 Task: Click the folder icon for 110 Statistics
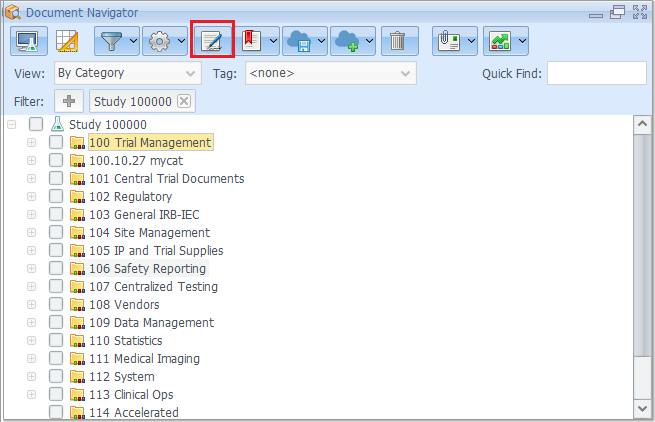coord(77,341)
